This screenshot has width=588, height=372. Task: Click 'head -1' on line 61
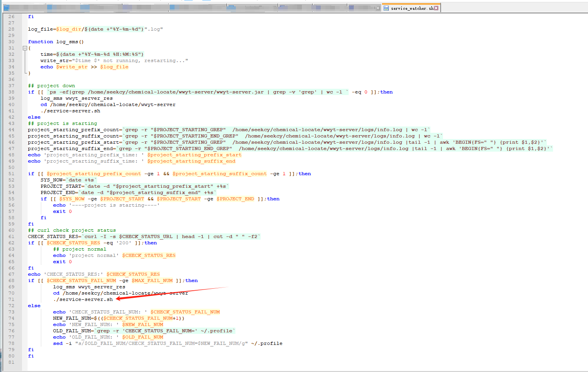pos(193,236)
